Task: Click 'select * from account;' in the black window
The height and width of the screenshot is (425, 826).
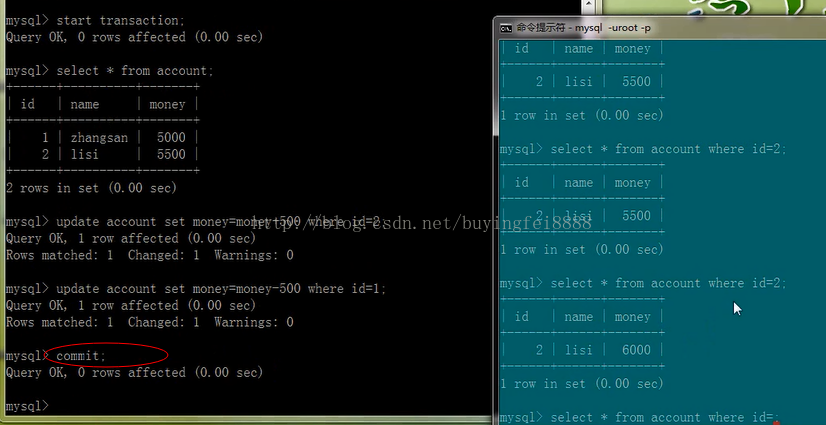Action: click(x=135, y=71)
